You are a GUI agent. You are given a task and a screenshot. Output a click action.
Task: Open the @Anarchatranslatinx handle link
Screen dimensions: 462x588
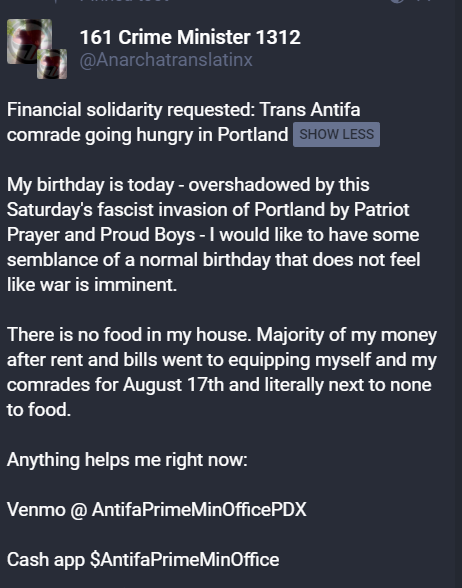tap(166, 60)
